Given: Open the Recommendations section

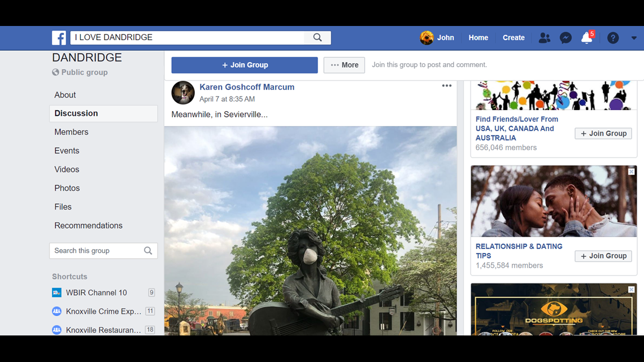Looking at the screenshot, I should (x=88, y=225).
